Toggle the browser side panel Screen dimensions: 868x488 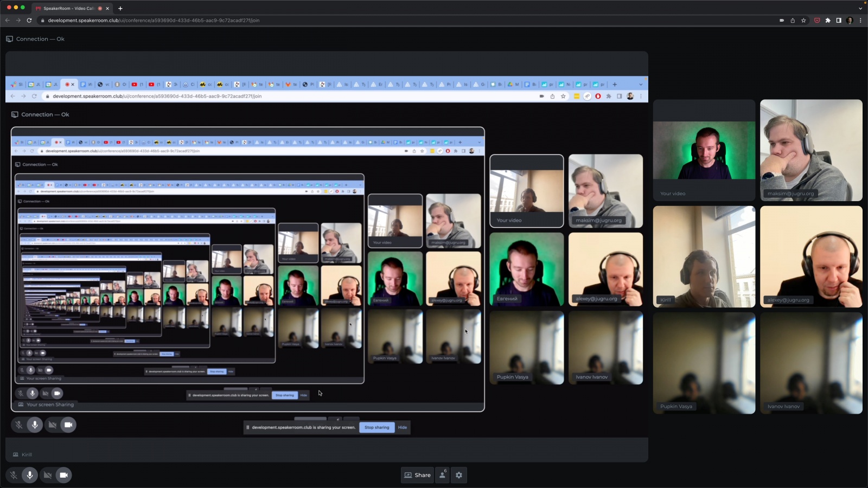click(839, 21)
